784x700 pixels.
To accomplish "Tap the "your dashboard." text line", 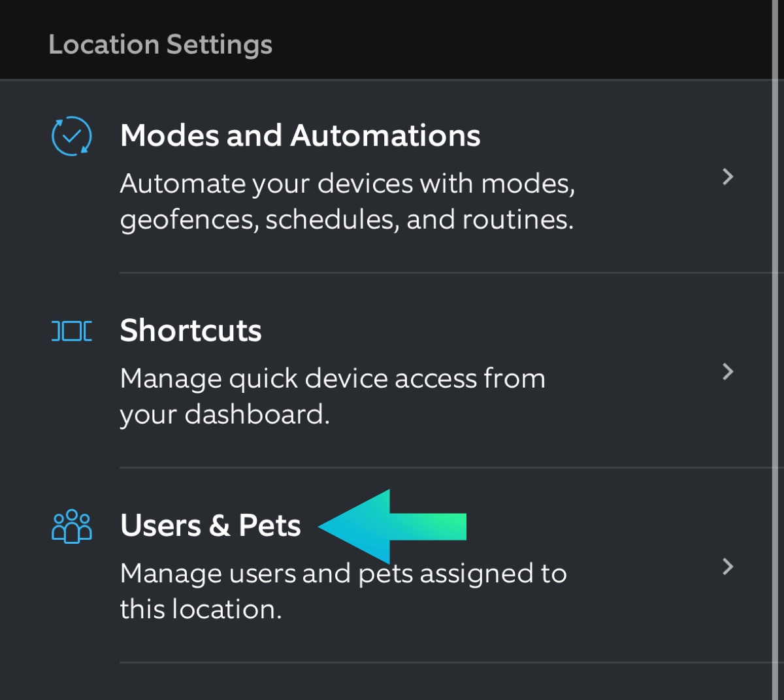I will 225,414.
